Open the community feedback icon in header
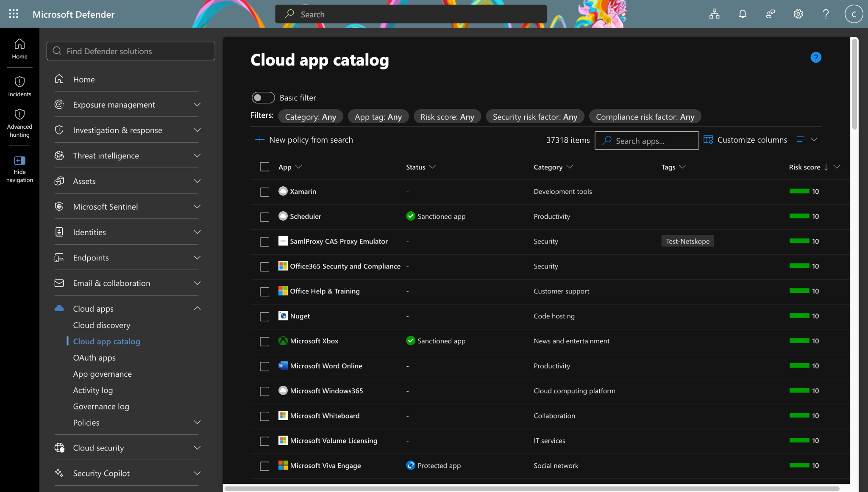Screen dimensions: 868x492 [771, 14]
